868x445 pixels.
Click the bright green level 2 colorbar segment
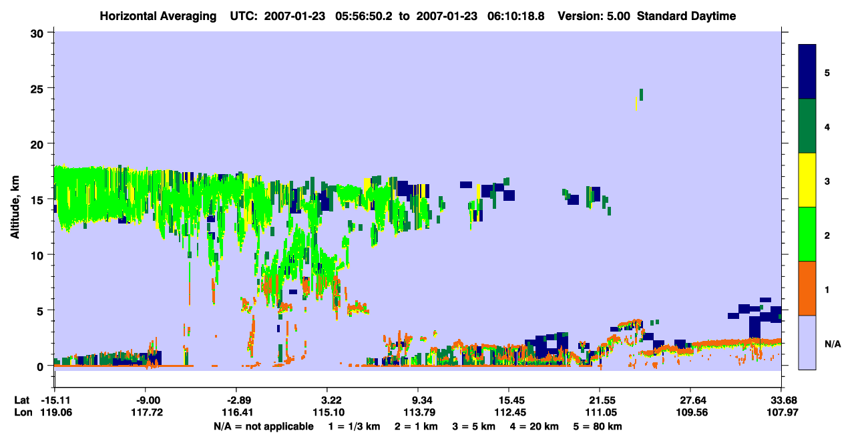click(x=807, y=234)
